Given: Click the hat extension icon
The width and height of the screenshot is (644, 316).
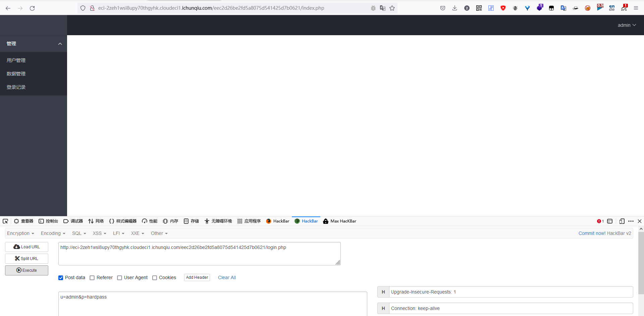Looking at the screenshot, I should pyautogui.click(x=576, y=8).
